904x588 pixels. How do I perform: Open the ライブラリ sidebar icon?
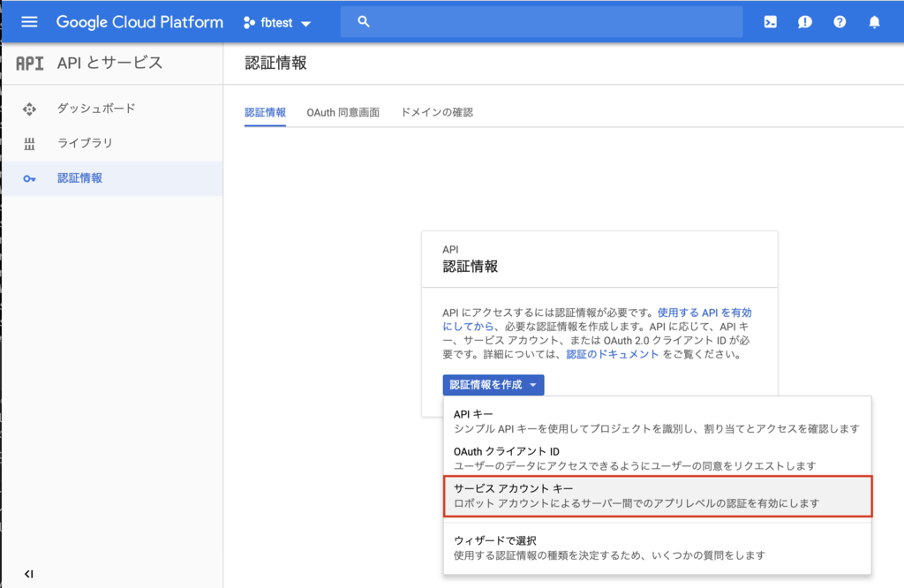coord(29,142)
